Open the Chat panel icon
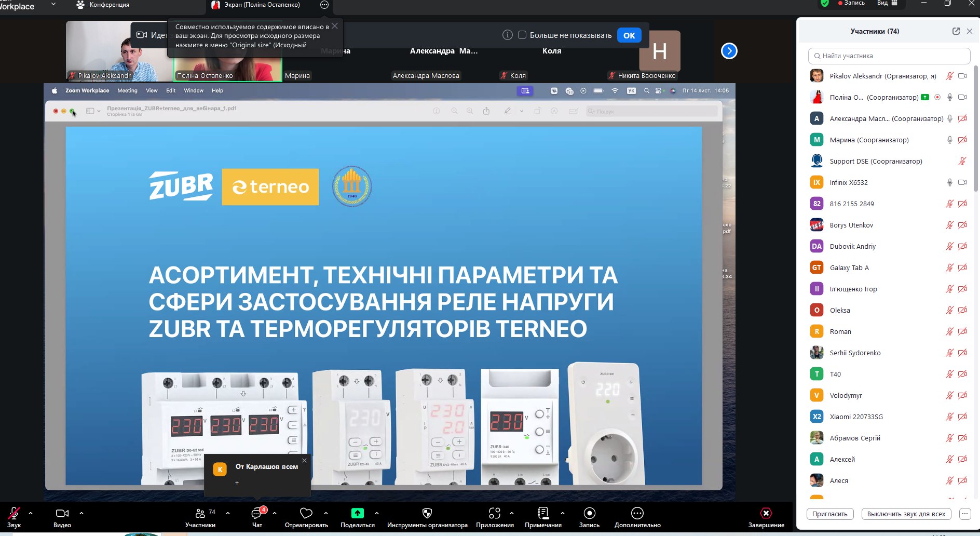980x536 pixels. tap(256, 514)
